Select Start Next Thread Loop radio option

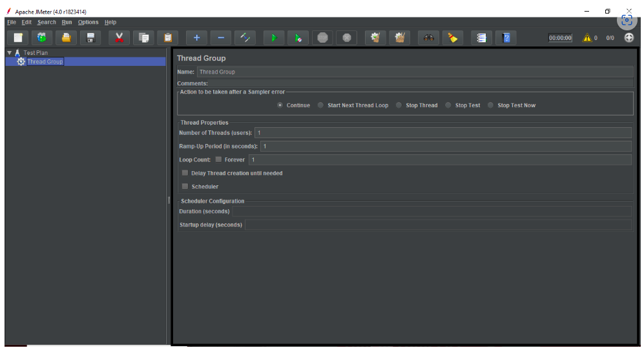pyautogui.click(x=320, y=105)
